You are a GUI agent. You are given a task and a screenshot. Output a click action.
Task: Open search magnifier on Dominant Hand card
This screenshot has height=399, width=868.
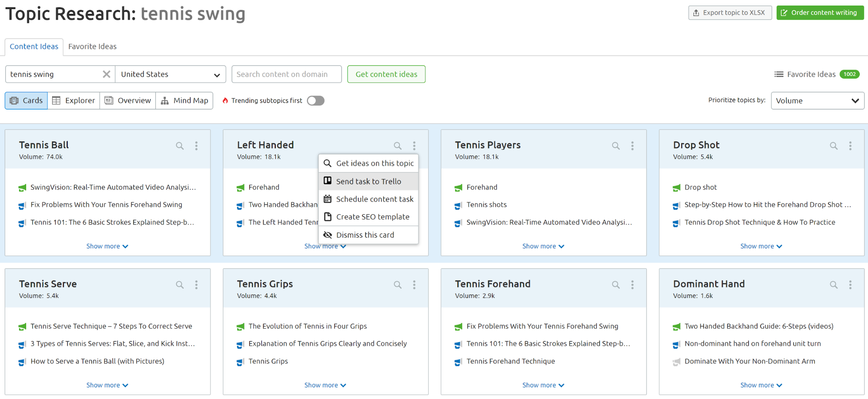coord(833,285)
